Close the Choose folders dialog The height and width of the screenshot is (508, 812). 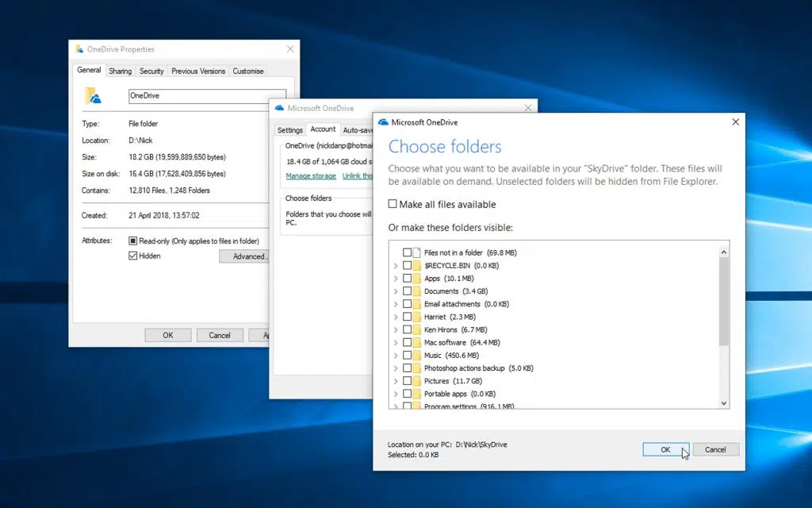coord(735,121)
